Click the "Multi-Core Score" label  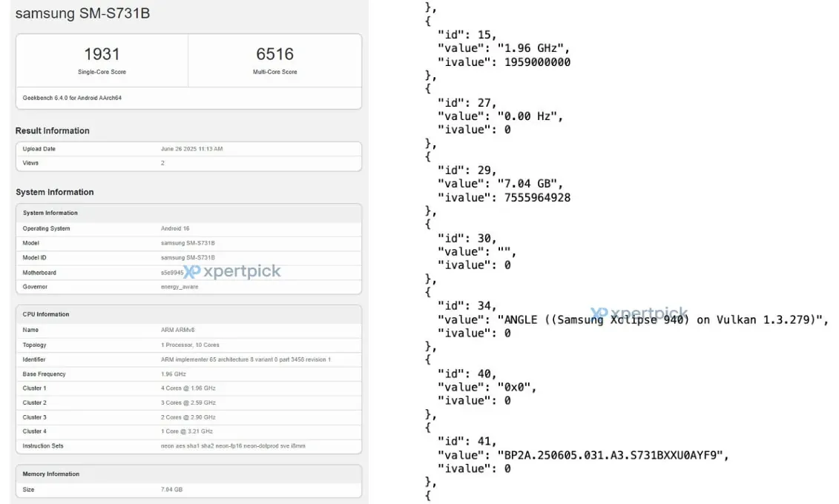274,72
